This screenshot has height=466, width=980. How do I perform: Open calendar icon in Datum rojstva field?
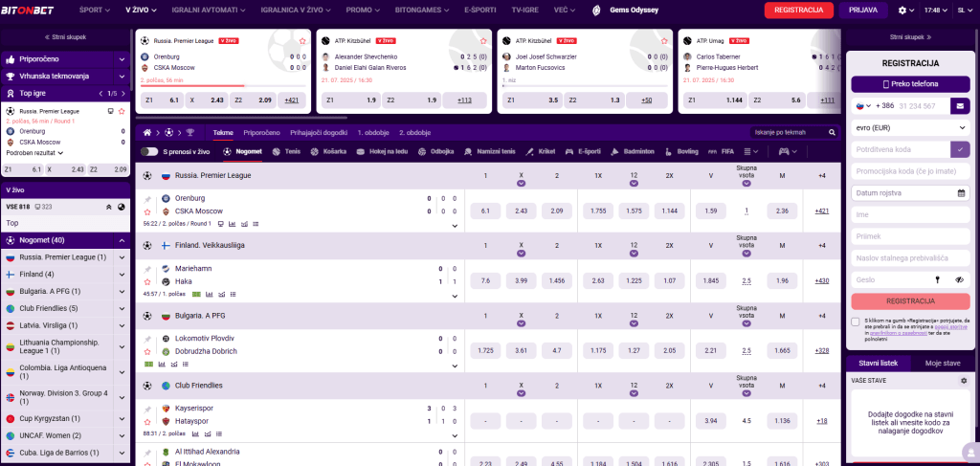(x=961, y=193)
